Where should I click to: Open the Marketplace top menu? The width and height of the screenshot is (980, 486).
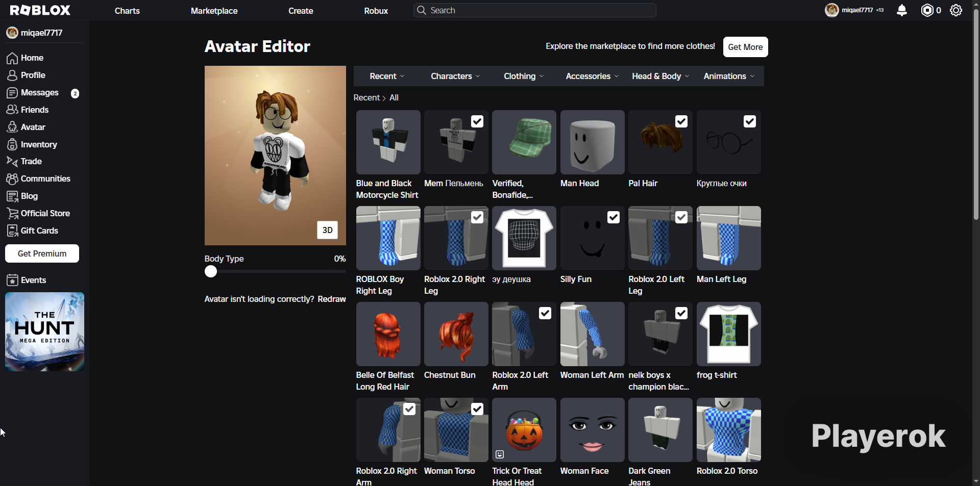(214, 11)
